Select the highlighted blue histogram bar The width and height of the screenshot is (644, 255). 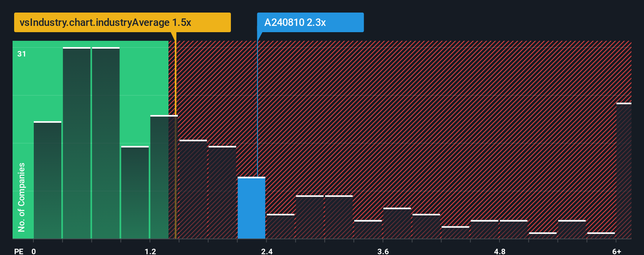click(251, 208)
